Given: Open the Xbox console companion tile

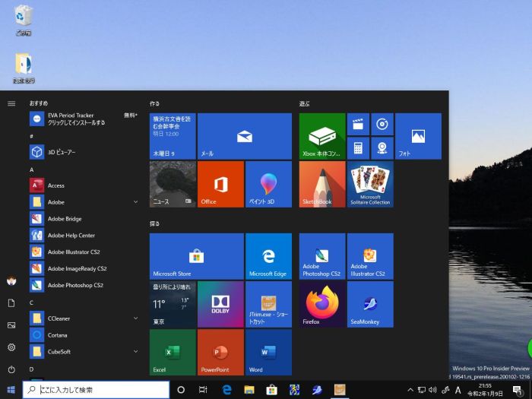Looking at the screenshot, I should point(322,136).
